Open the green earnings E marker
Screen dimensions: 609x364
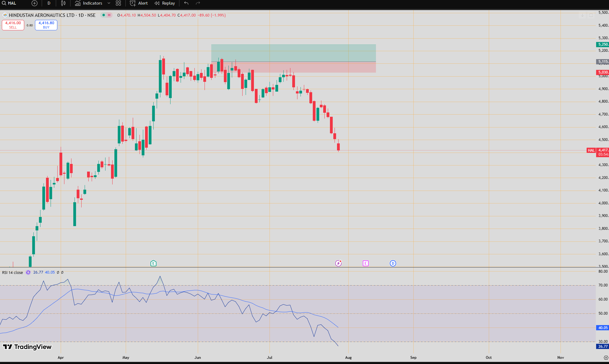(154, 263)
